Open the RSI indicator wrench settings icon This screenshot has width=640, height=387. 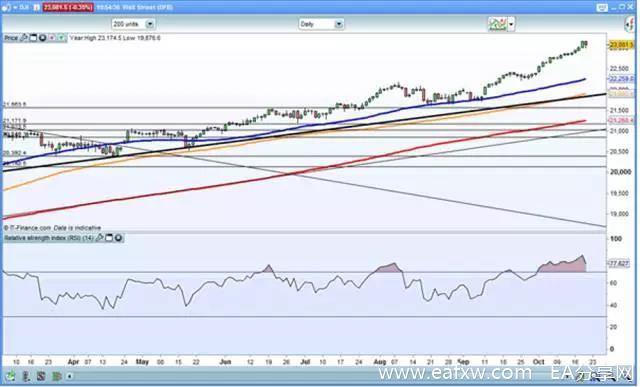[x=99, y=238]
